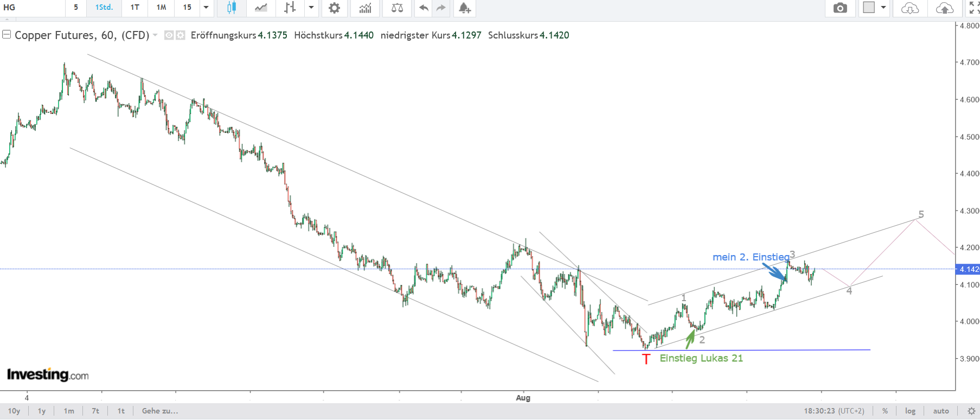This screenshot has width=980, height=420.
Task: Toggle log scale mode
Action: pos(911,411)
